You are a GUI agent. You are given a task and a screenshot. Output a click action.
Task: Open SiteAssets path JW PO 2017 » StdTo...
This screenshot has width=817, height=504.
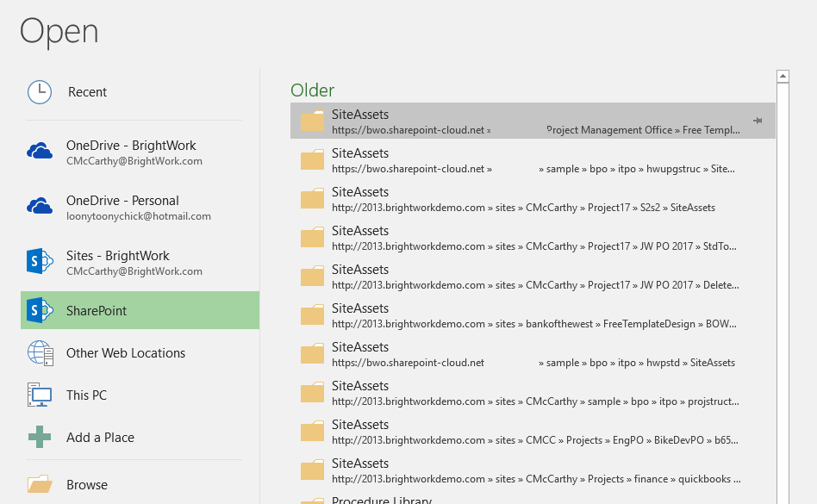click(x=533, y=238)
